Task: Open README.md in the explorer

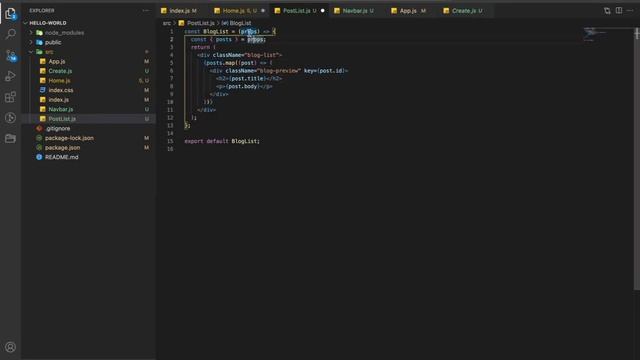Action: click(x=61, y=157)
